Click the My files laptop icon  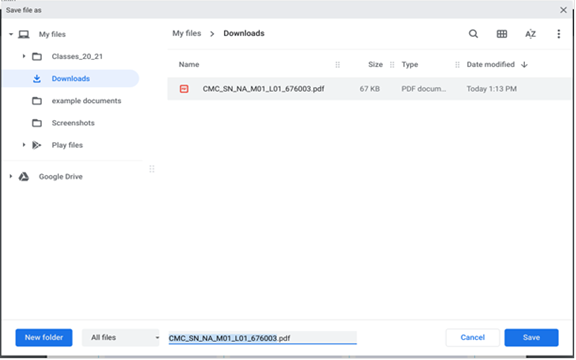coord(24,35)
